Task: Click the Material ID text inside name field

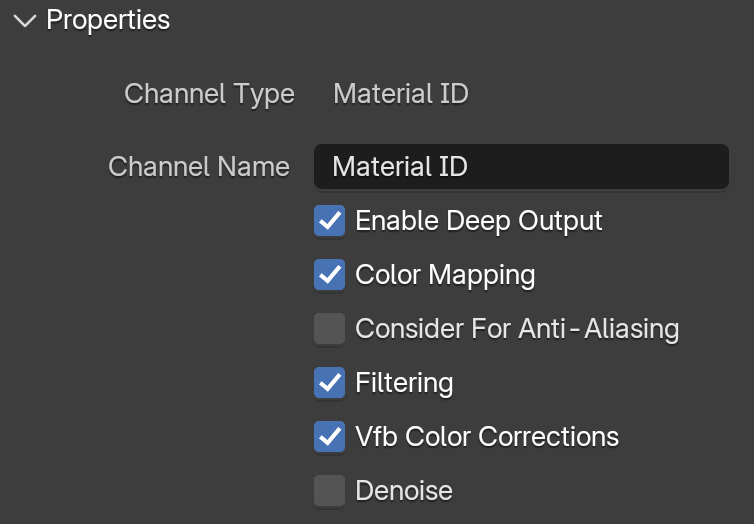Action: tap(400, 166)
